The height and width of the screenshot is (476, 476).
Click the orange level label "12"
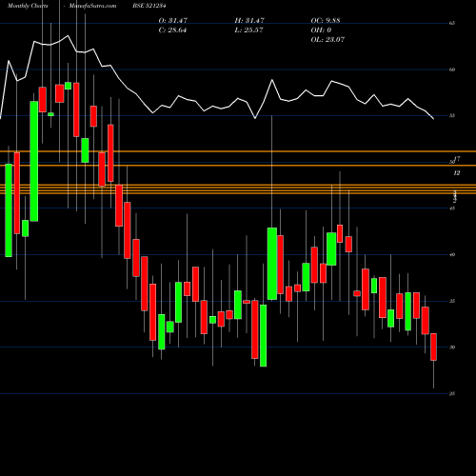click(457, 173)
